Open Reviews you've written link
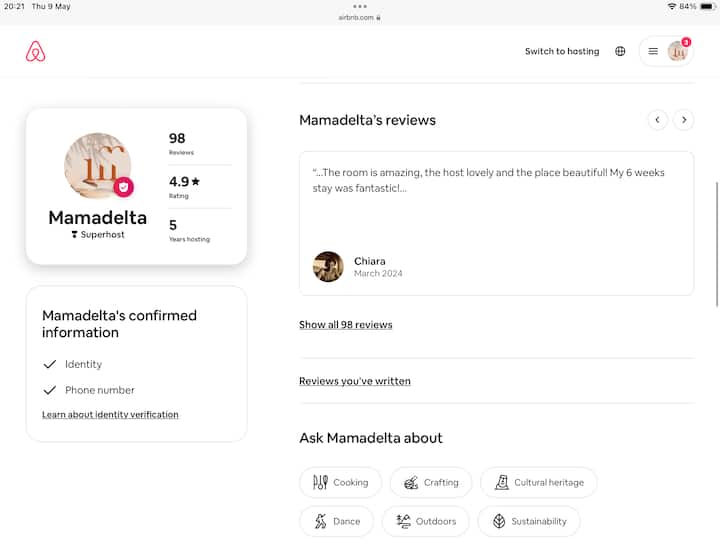Image resolution: width=720 pixels, height=540 pixels. pyautogui.click(x=354, y=381)
